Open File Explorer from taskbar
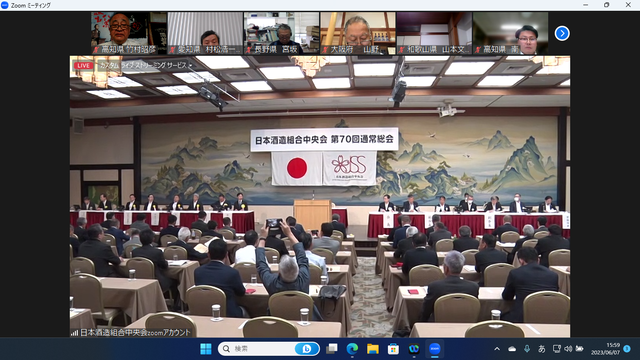Screen dimensions: 640x360 373,349
